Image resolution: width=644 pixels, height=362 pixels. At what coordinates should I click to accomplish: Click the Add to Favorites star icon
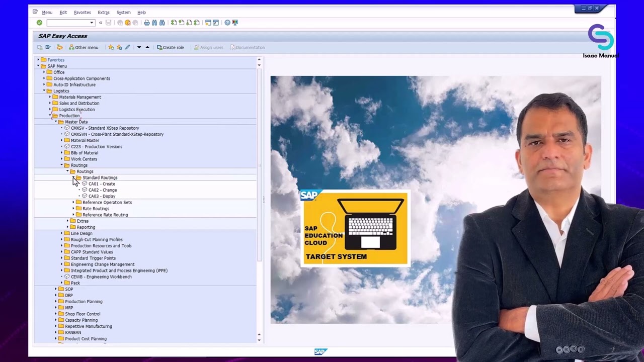pos(111,47)
